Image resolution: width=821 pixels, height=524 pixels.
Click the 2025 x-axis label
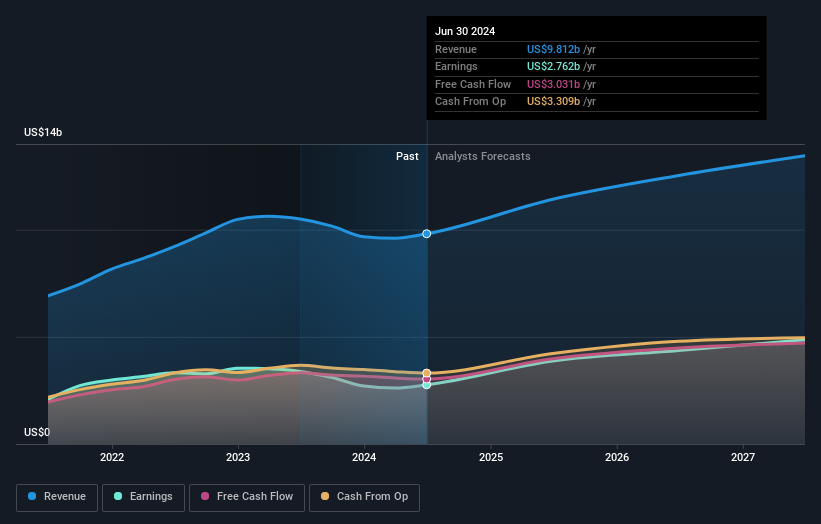[x=491, y=458]
